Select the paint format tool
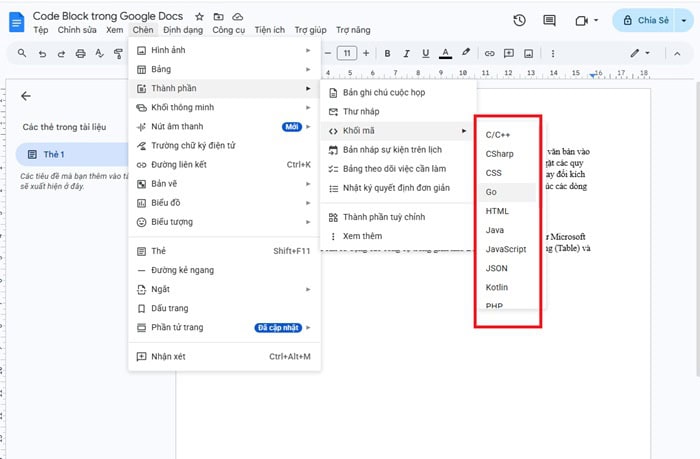This screenshot has width=700, height=459. 118,54
